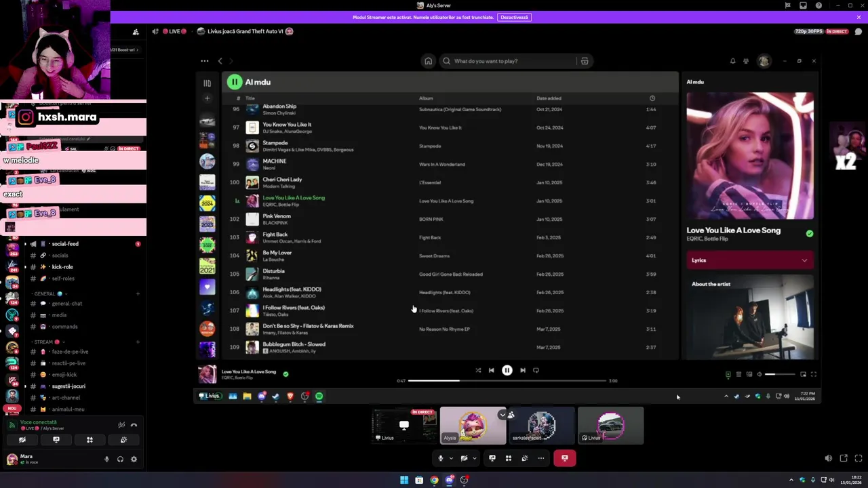Click the plus create playlist icon
868x488 pixels.
[x=207, y=98]
